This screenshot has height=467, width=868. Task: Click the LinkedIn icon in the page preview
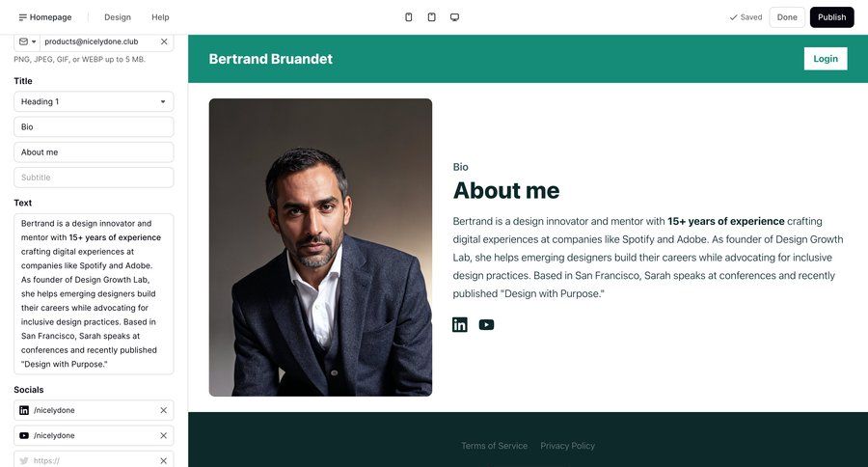(x=460, y=325)
